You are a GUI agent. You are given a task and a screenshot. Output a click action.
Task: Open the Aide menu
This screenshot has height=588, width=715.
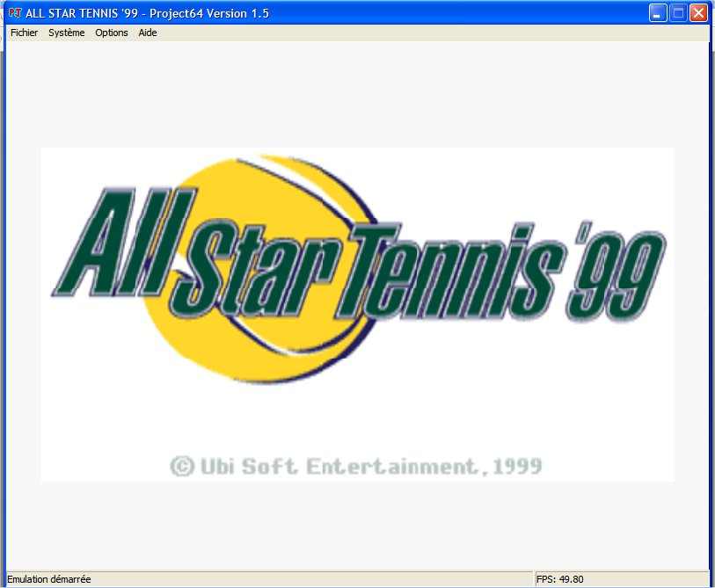148,33
